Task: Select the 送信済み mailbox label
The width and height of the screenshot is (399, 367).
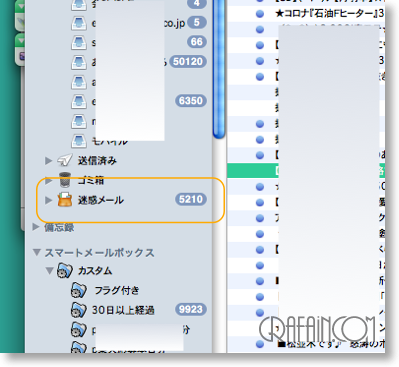Action: click(x=97, y=161)
